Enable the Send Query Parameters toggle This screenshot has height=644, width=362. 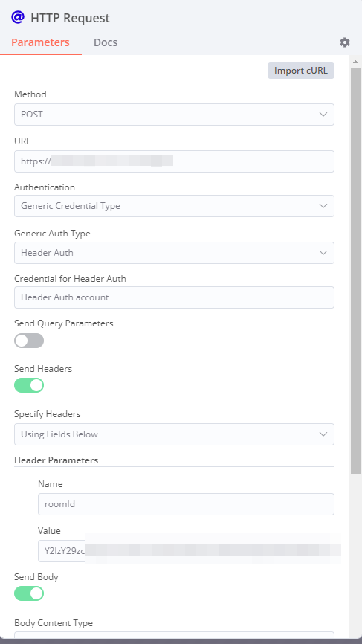(29, 341)
